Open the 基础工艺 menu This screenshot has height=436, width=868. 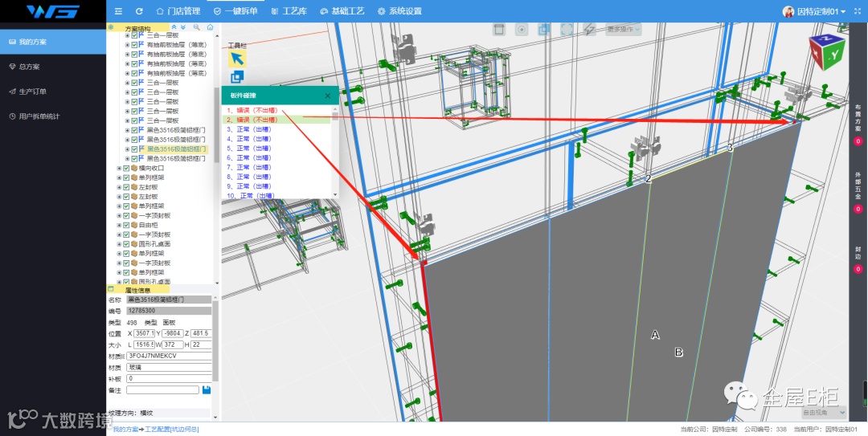click(342, 11)
